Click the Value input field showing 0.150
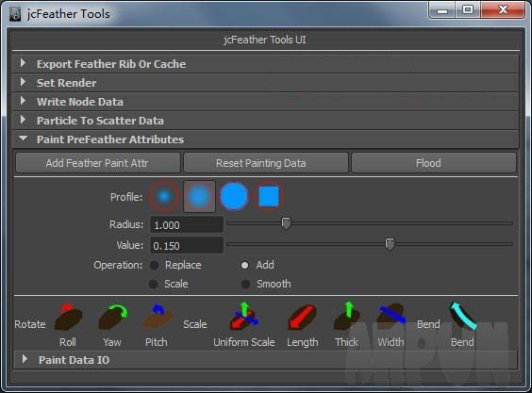This screenshot has width=532, height=393. coord(187,245)
